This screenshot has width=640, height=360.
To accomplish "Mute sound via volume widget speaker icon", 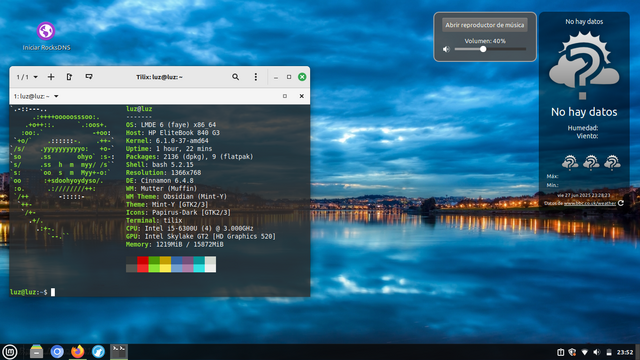I will (x=446, y=49).
